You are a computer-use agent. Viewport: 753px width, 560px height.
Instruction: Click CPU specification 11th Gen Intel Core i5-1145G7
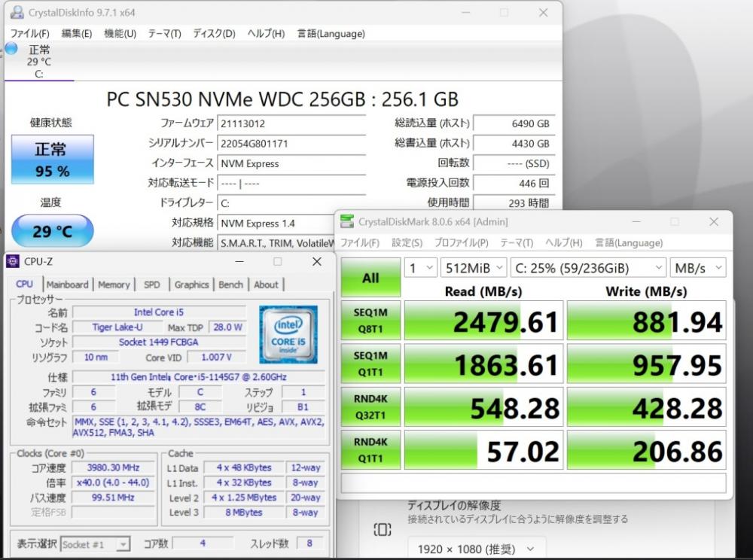[199, 376]
